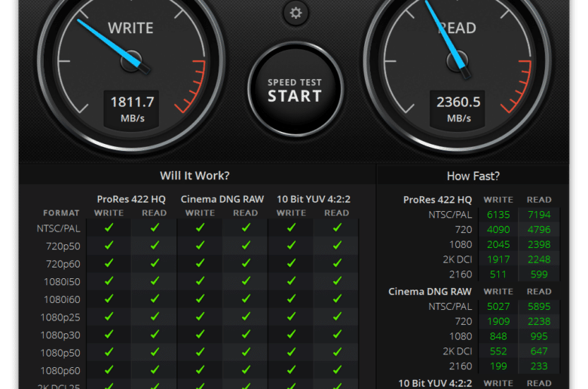Viewport: 588px width, 389px height.
Task: Click the Cinema DNG RAW heading in How Fast
Action: pos(430,292)
